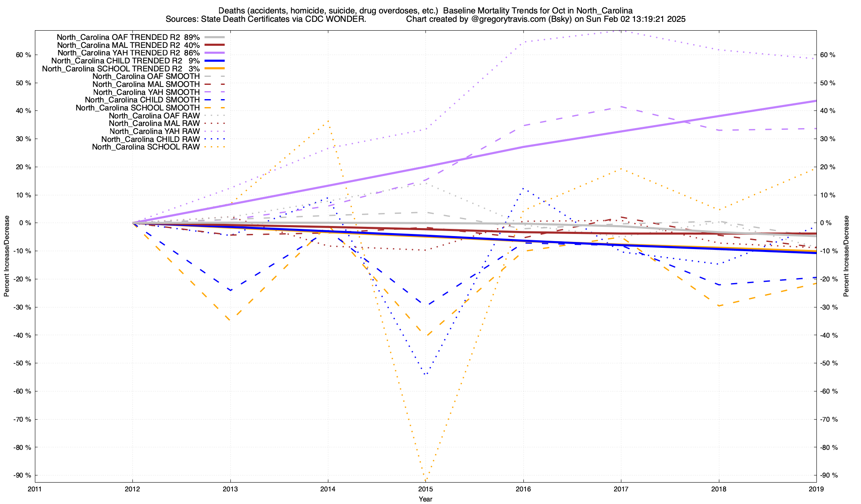
Task: Select the SCHOOL RAW legend entry
Action: pyautogui.click(x=146, y=147)
